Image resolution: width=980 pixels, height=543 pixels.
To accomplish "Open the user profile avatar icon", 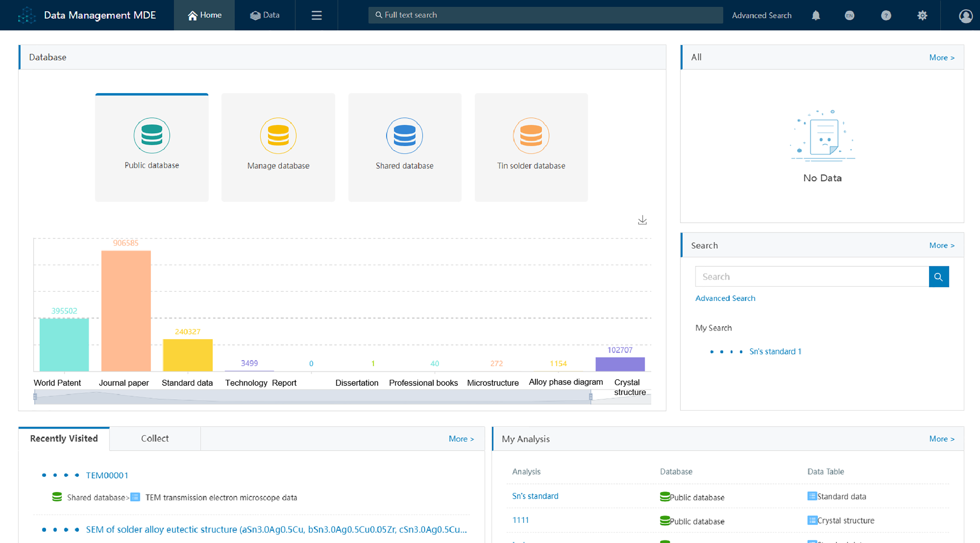I will coord(965,15).
